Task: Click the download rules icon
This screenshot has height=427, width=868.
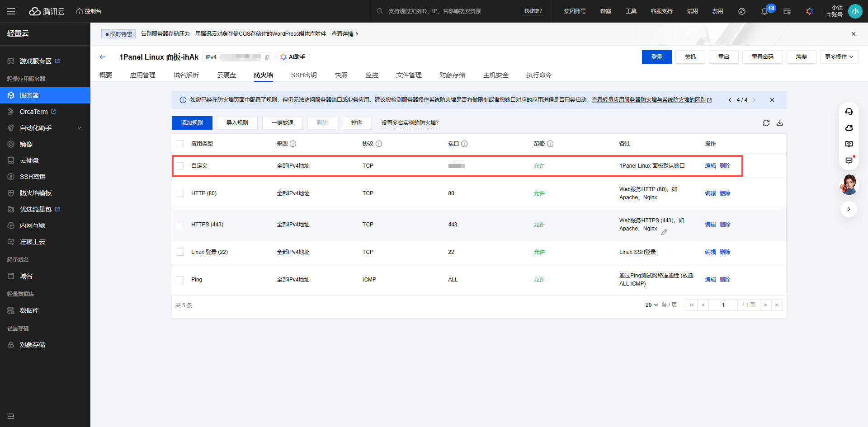Action: tap(780, 123)
